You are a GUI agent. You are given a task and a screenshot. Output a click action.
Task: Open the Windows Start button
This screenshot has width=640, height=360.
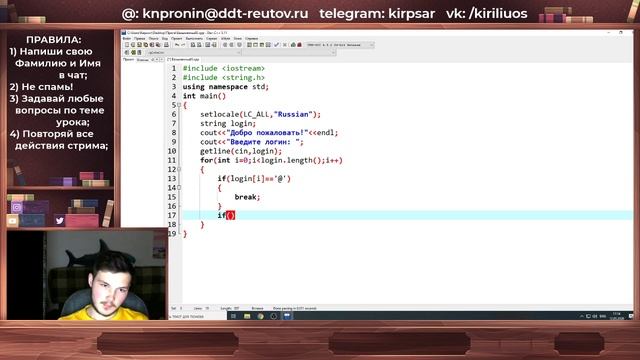233,316
